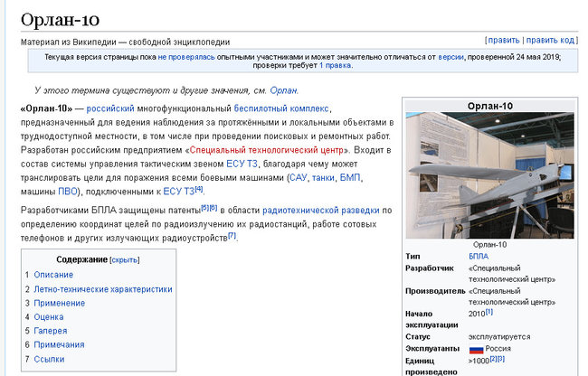The height and width of the screenshot is (376, 588).
Task: Go to contents section 'Ссылки'
Action: (49, 359)
